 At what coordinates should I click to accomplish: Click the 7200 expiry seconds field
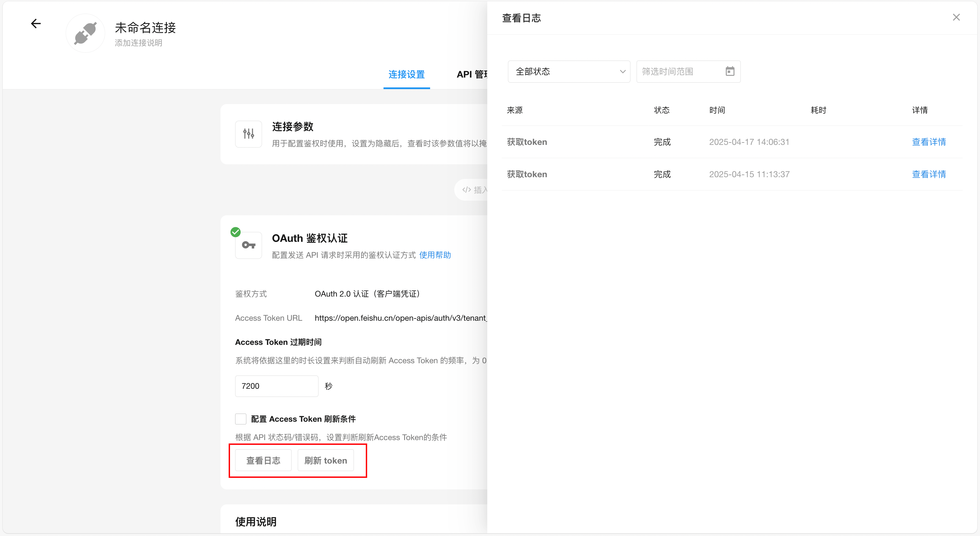pyautogui.click(x=277, y=386)
